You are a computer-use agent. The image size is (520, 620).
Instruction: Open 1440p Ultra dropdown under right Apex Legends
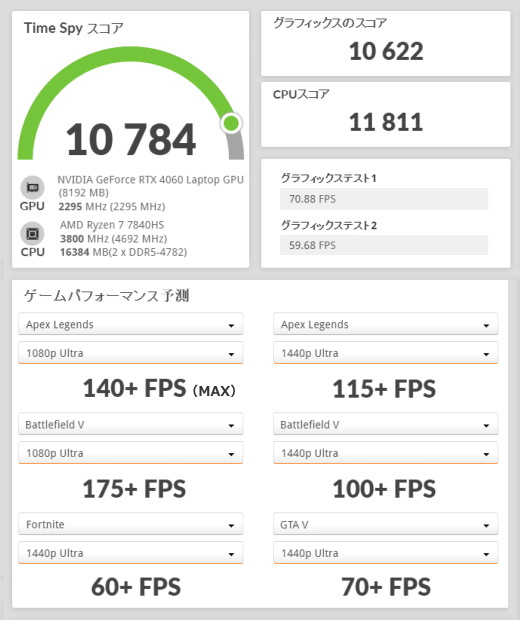click(386, 353)
